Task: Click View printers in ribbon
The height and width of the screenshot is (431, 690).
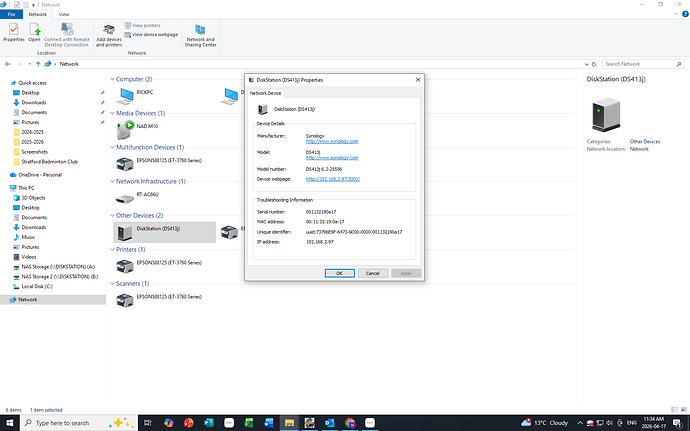Action: point(143,26)
